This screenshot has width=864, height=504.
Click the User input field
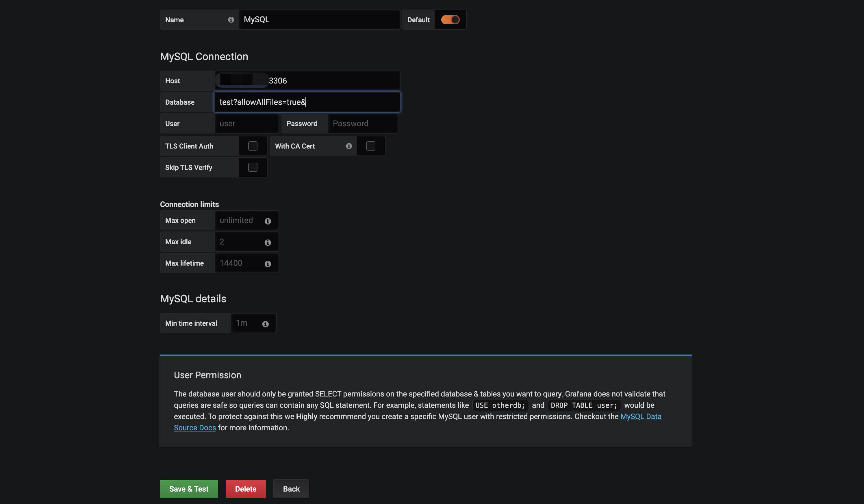point(246,123)
